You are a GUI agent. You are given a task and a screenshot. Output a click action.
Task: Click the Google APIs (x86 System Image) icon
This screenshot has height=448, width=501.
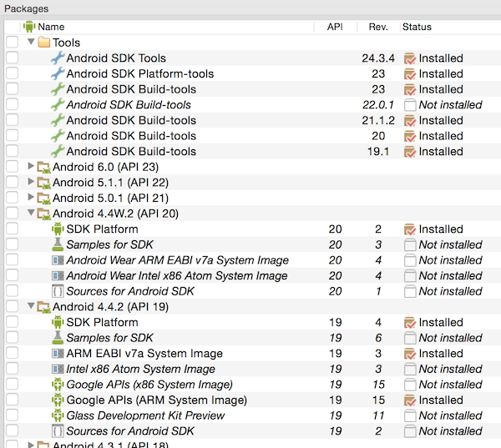[58, 384]
